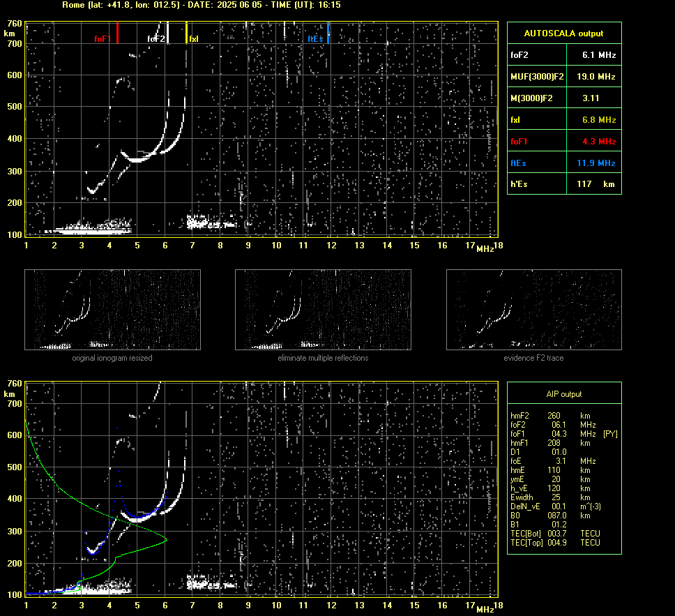Image resolution: width=675 pixels, height=616 pixels.
Task: Click the red foF1 marker label
Action: pos(103,39)
